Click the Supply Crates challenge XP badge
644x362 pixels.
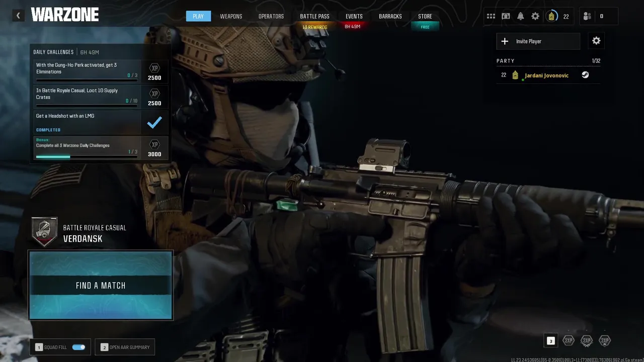click(x=154, y=94)
